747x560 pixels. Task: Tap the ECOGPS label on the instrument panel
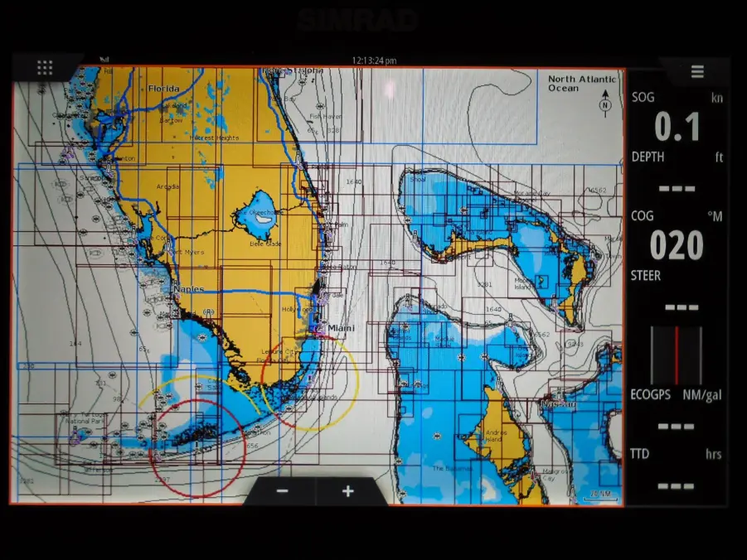(x=652, y=395)
